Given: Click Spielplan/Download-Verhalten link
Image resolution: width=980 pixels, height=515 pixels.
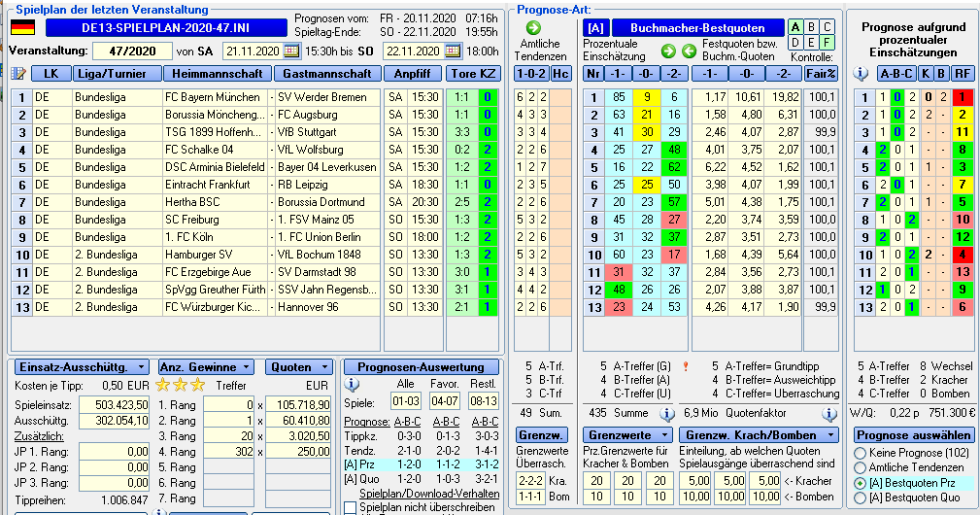Looking at the screenshot, I should 429,493.
